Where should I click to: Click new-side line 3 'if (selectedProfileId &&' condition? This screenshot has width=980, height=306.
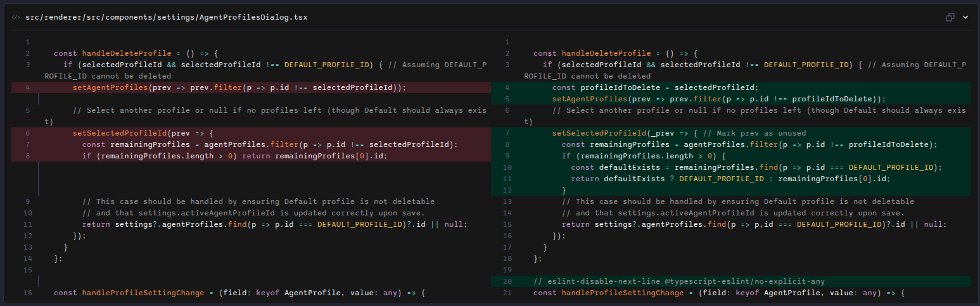(x=730, y=70)
